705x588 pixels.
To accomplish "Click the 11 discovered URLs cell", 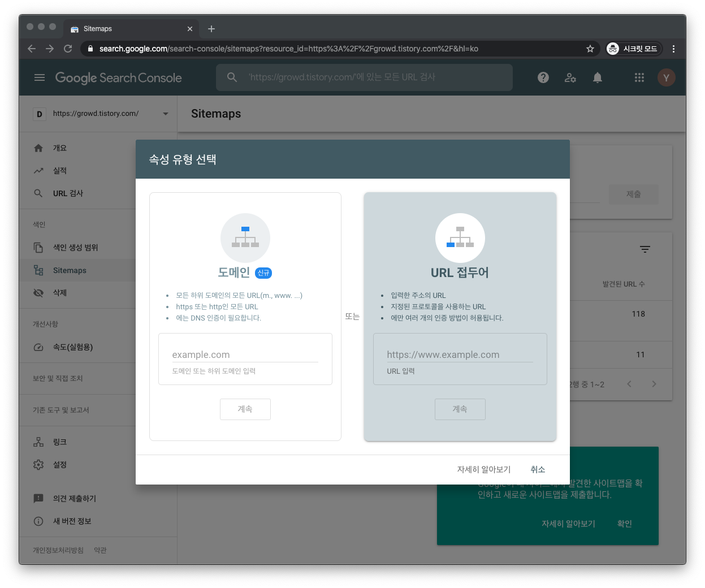I will (641, 354).
